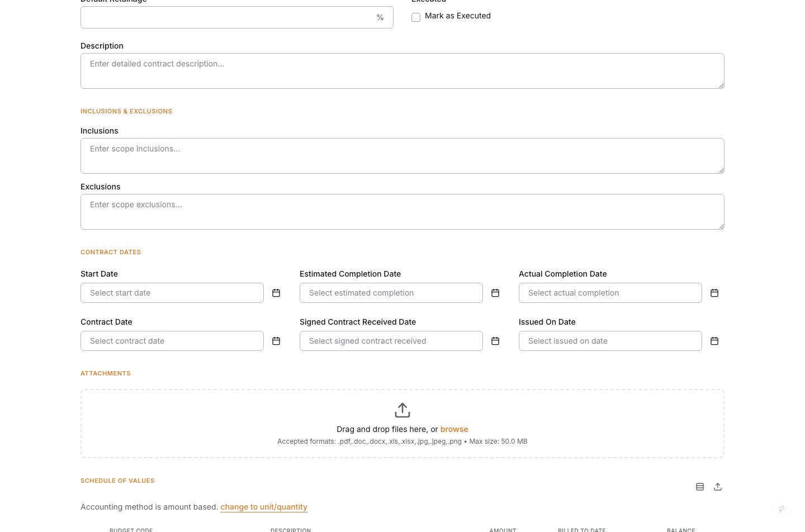The height and width of the screenshot is (532, 805).
Task: Click the Select actual completion field
Action: pyautogui.click(x=610, y=293)
